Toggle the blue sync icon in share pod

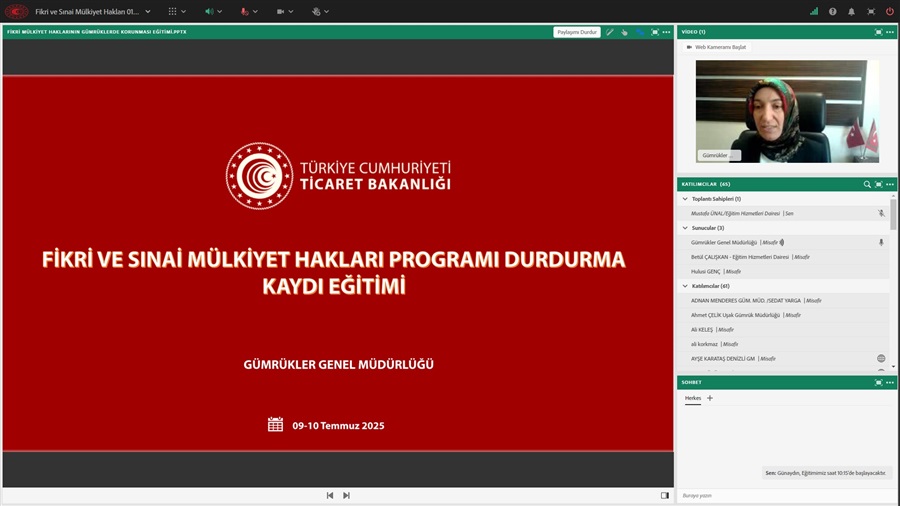pyautogui.click(x=639, y=32)
